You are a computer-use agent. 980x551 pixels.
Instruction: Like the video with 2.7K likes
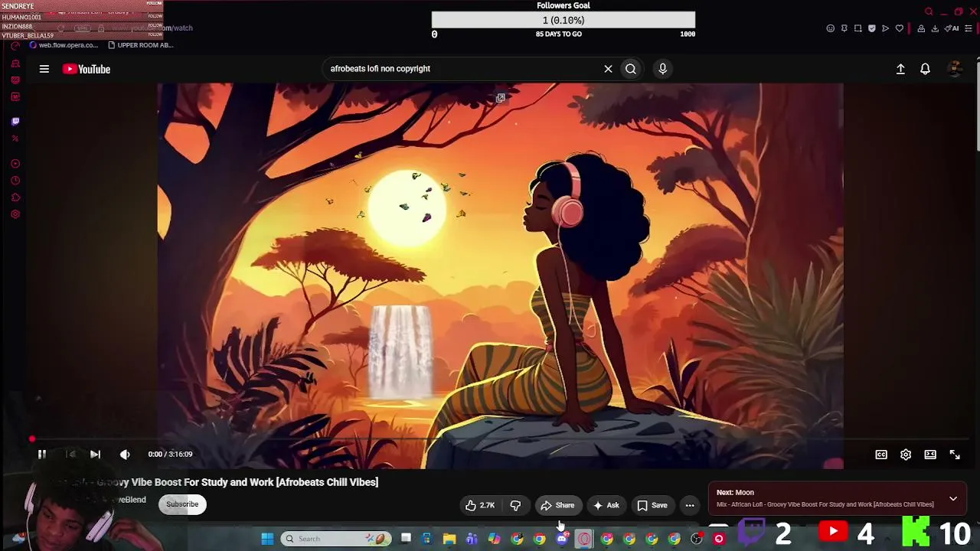point(480,505)
